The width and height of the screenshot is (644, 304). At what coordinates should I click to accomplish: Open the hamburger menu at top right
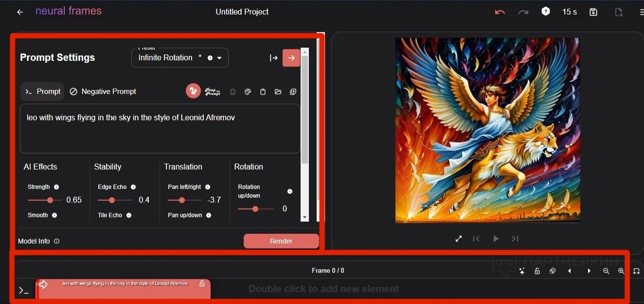[x=641, y=12]
